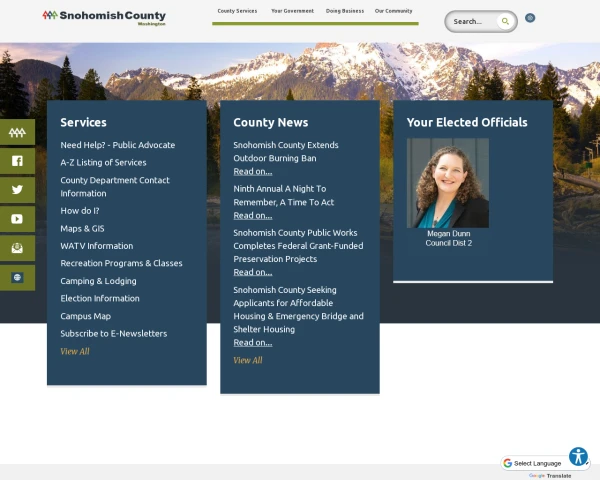Click the tree-logo icon in the sidebar
Image resolution: width=600 pixels, height=480 pixels.
tap(17, 132)
